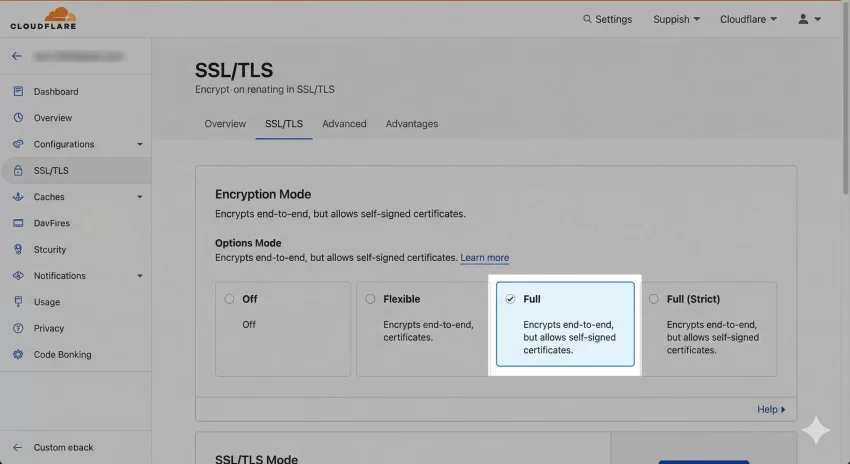Screen dimensions: 850x464
Task: Click the back arrow beside the blurred domain
Action: pyautogui.click(x=17, y=56)
